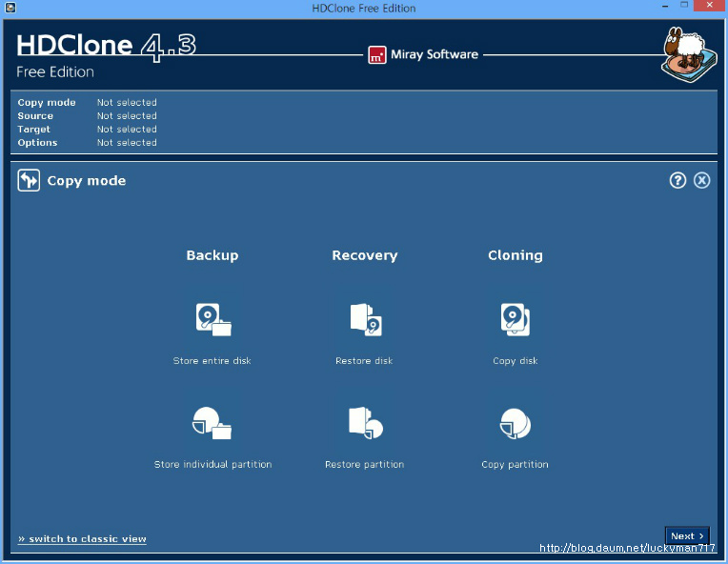The image size is (728, 564).
Task: Choose the Restore disk icon
Action: coord(366,320)
